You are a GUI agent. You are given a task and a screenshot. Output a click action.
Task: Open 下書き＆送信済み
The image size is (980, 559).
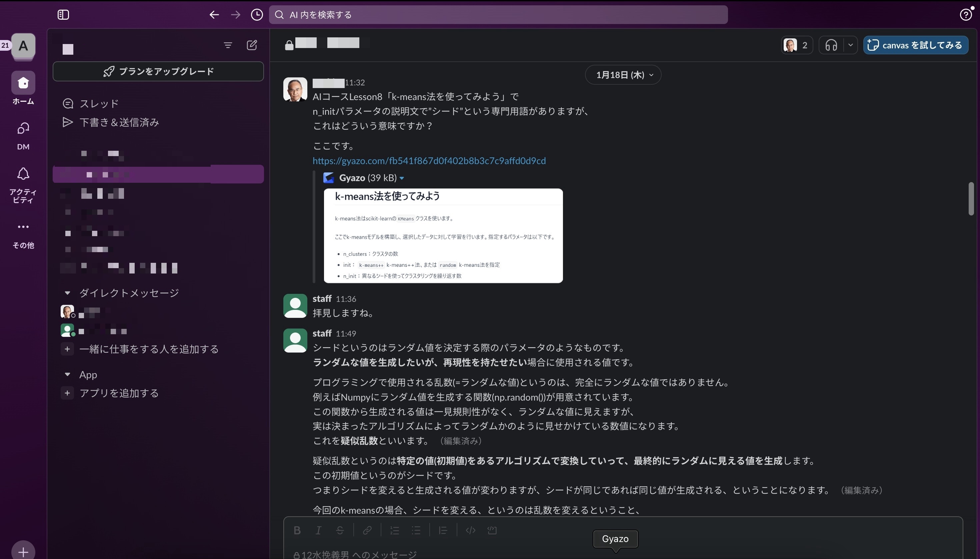pos(119,122)
